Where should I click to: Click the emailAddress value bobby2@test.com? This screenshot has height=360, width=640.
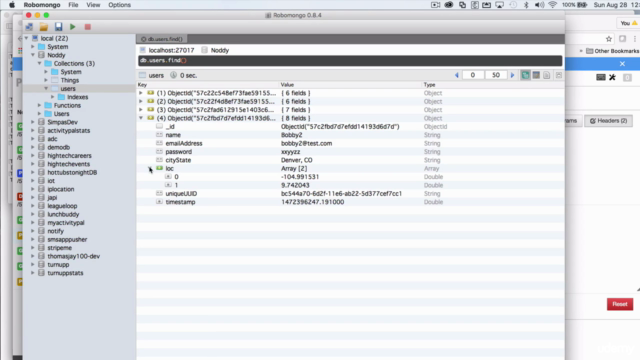click(307, 143)
